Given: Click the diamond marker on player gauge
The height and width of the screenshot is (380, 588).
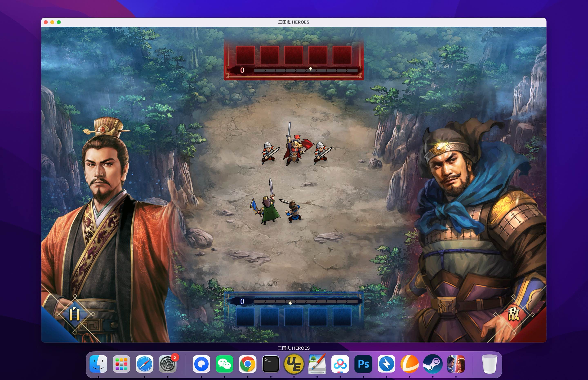Looking at the screenshot, I should pyautogui.click(x=290, y=303).
